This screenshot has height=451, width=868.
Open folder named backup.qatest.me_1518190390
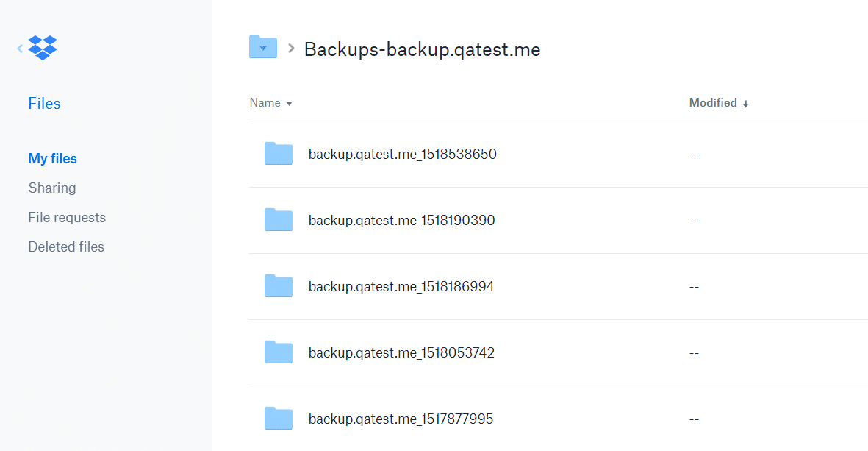402,221
